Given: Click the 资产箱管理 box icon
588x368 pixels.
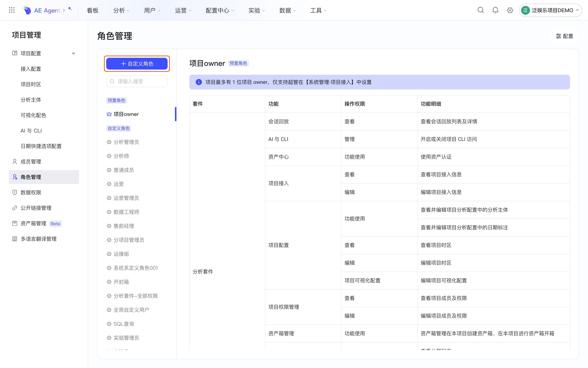Looking at the screenshot, I should click(x=15, y=223).
